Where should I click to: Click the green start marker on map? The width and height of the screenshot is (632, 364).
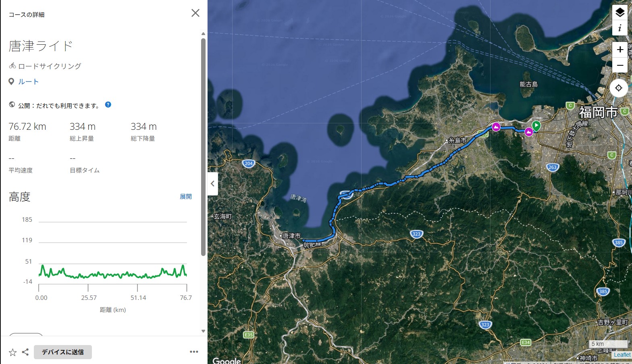click(x=536, y=125)
